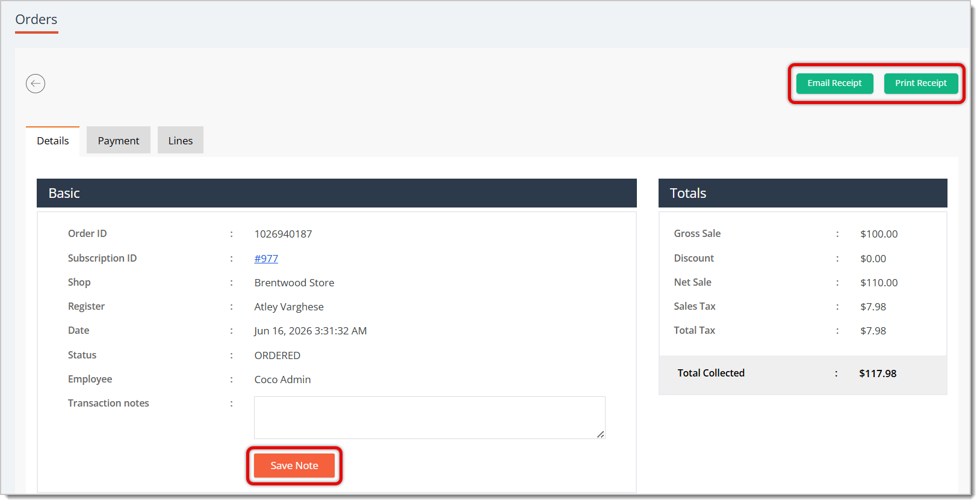Click the Basic section header

pyautogui.click(x=336, y=193)
